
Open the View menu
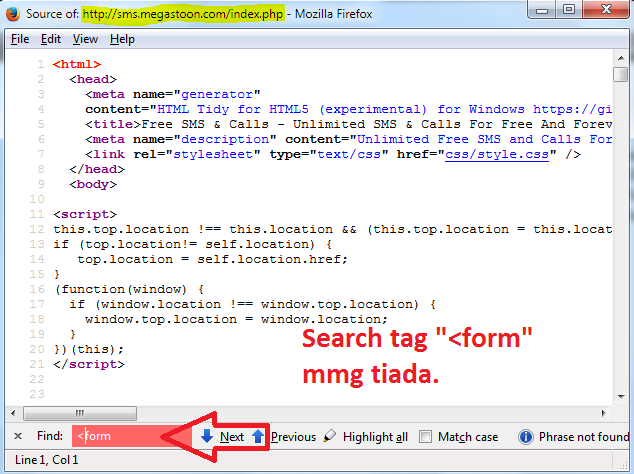85,39
